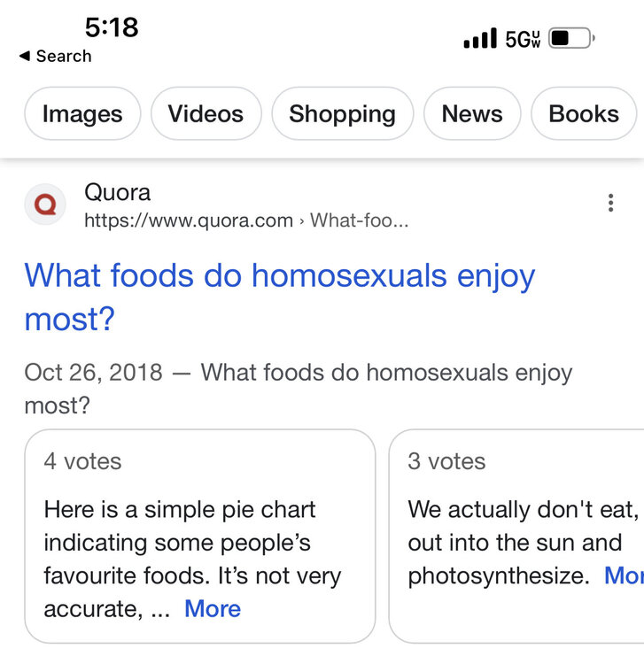This screenshot has height=664, width=644.
Task: Tap the cellular signal bars icon
Action: (480, 39)
